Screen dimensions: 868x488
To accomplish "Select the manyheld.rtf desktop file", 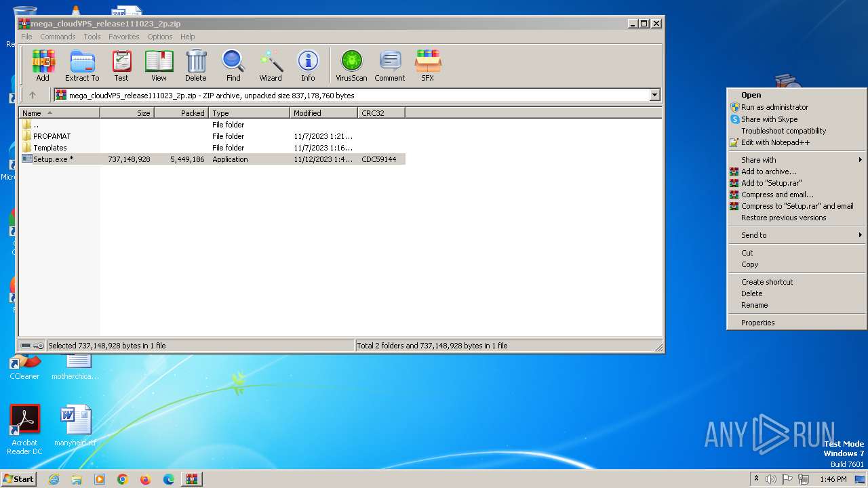I will tap(75, 426).
